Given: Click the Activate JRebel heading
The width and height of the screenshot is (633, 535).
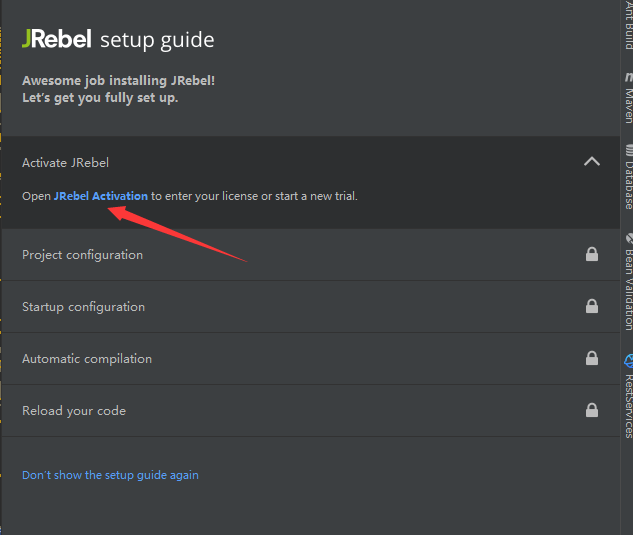Looking at the screenshot, I should pos(65,163).
